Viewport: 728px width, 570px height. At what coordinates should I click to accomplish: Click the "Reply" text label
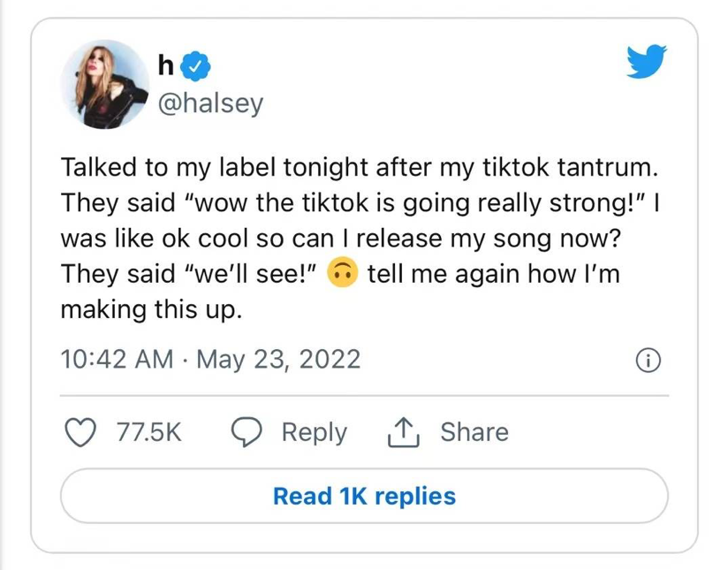(x=314, y=432)
